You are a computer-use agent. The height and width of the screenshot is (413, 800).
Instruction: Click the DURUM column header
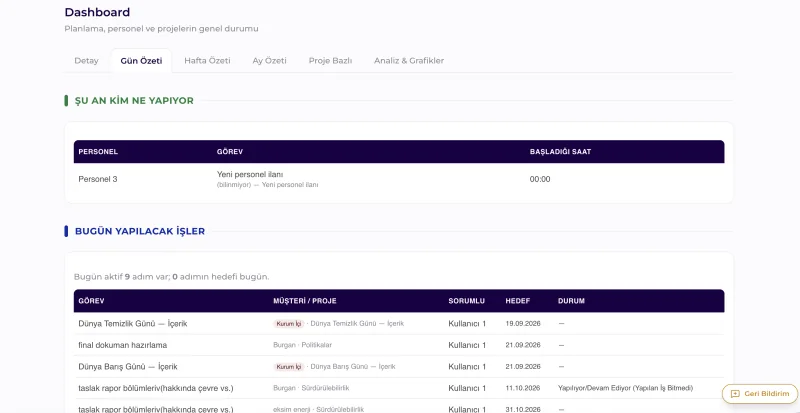click(x=571, y=301)
